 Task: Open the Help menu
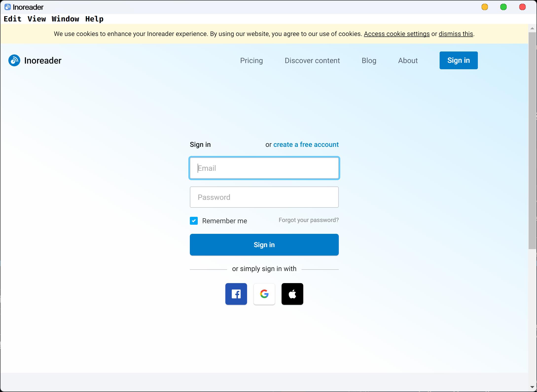pyautogui.click(x=94, y=19)
